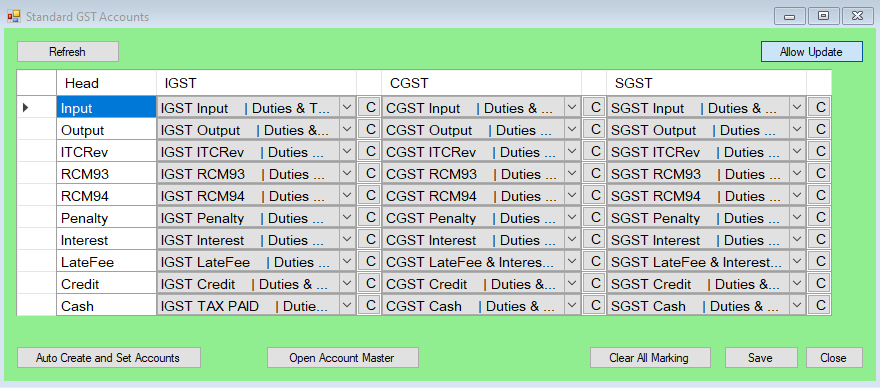Open the CGST Interest dropdown arrow

572,240
